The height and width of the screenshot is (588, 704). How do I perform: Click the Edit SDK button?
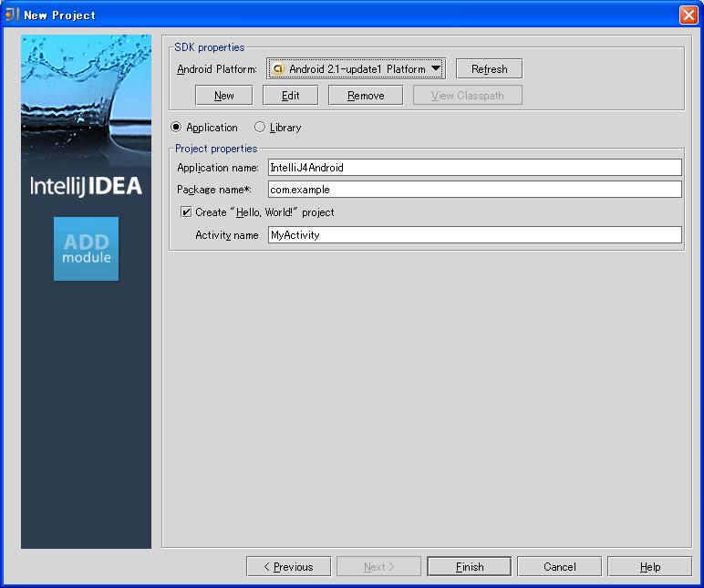pos(290,95)
